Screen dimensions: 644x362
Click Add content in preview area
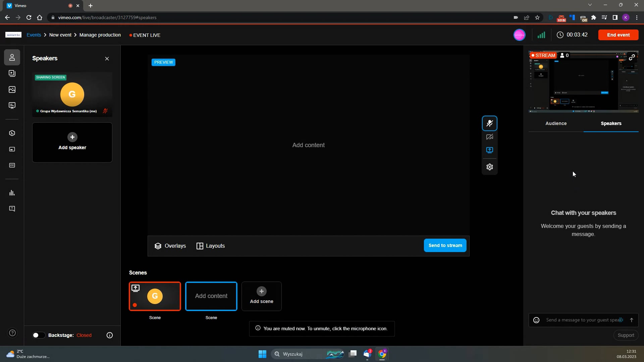click(308, 145)
